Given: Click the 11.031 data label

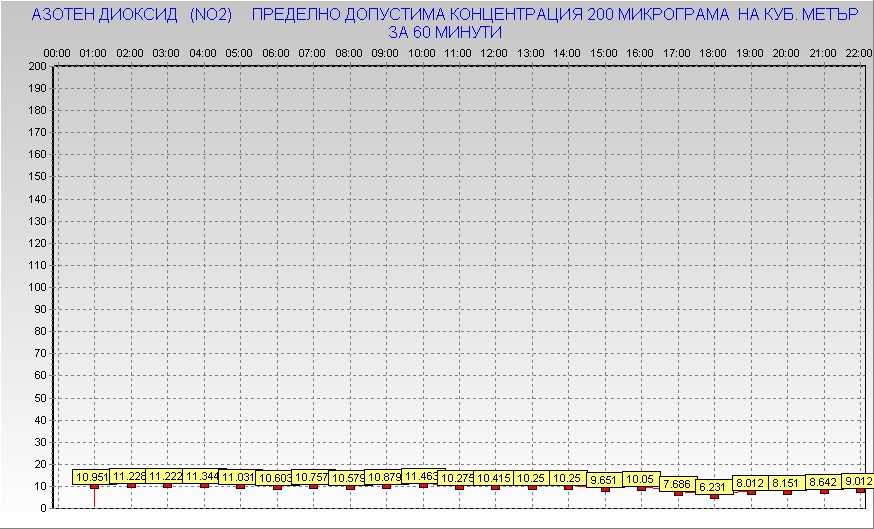Looking at the screenshot, I should [x=238, y=477].
